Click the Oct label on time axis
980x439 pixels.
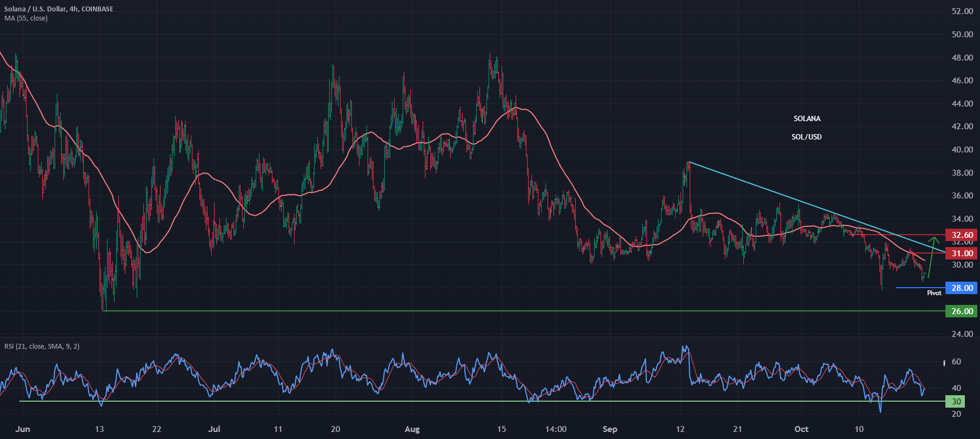(x=802, y=429)
